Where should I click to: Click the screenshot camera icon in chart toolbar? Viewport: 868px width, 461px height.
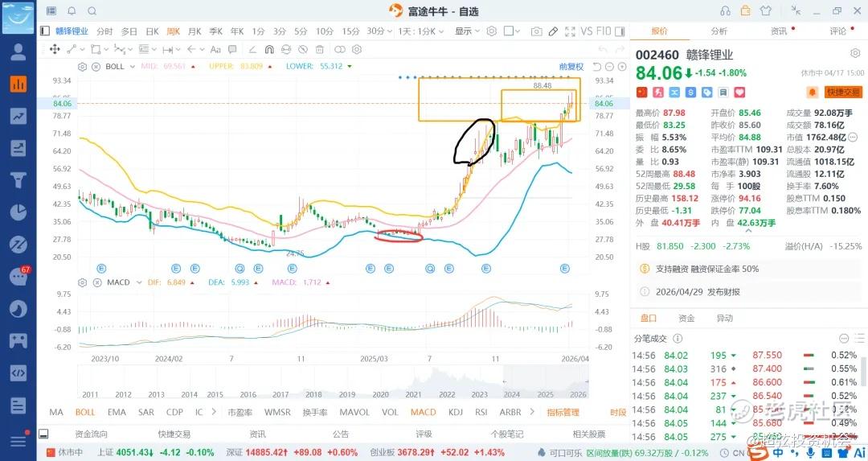pos(536,31)
